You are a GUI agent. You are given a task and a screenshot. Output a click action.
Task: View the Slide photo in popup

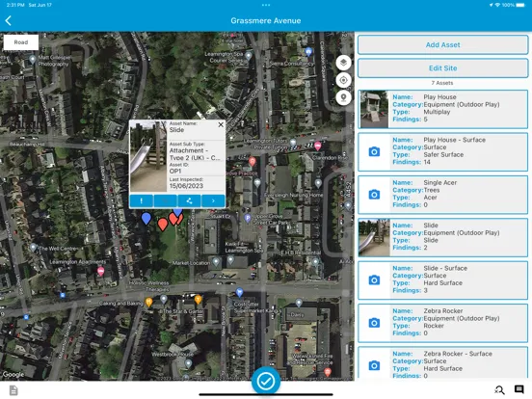pos(148,156)
